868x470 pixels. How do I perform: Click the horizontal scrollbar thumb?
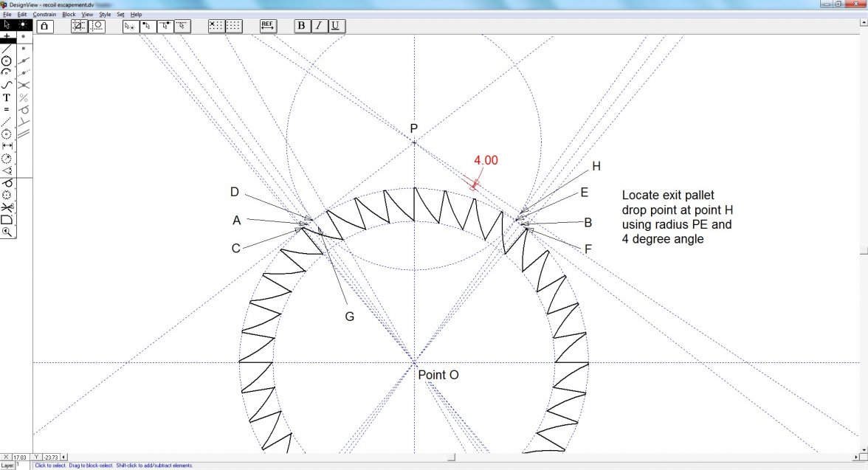point(451,457)
